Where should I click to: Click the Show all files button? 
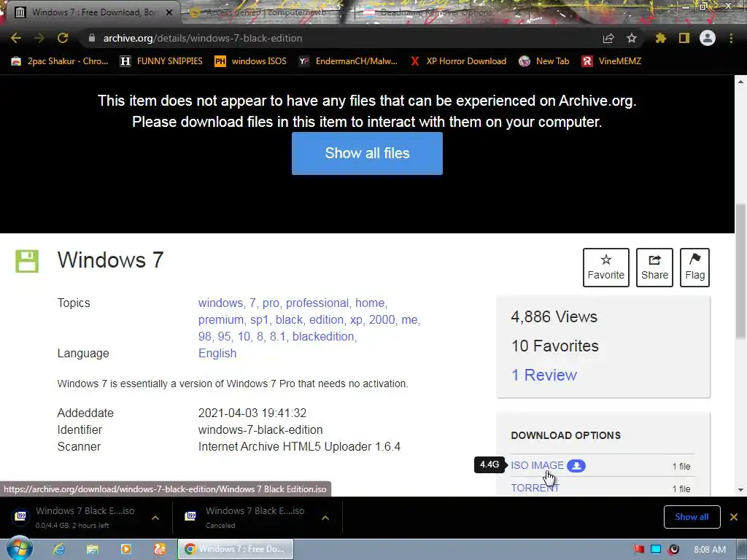(367, 153)
